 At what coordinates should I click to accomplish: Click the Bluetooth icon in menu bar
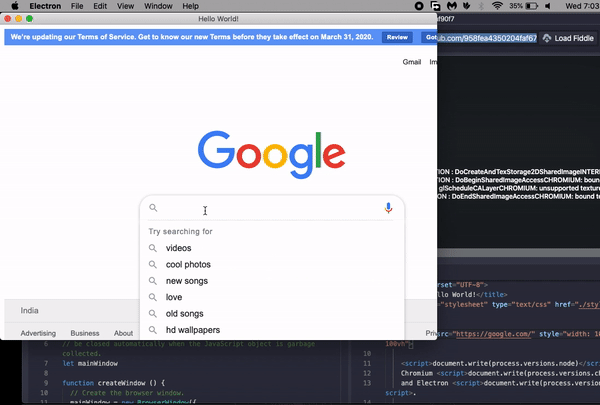pyautogui.click(x=481, y=6)
